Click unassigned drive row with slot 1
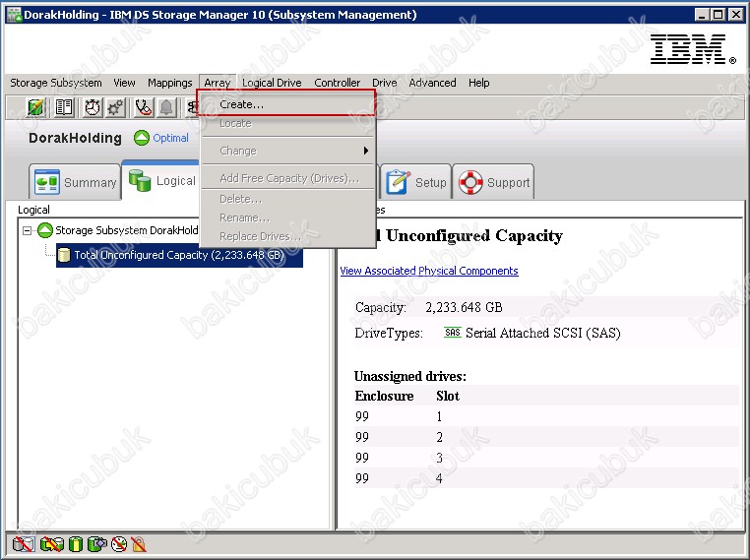The image size is (750, 560). click(x=546, y=416)
